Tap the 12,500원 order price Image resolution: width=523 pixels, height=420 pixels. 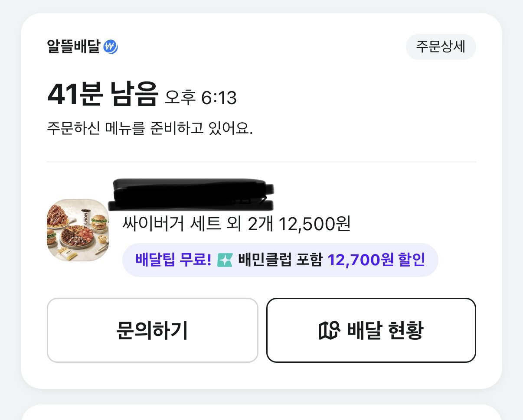click(x=314, y=224)
